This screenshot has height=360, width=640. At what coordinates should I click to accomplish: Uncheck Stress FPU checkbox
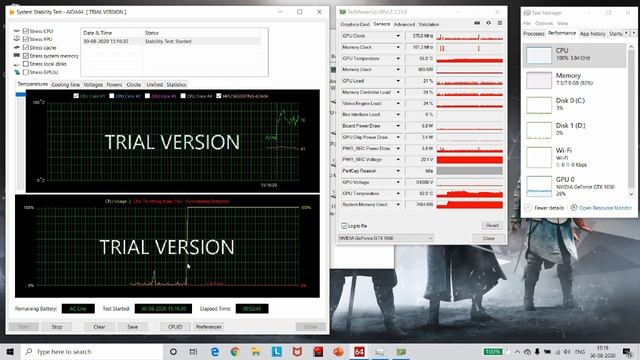coord(26,39)
